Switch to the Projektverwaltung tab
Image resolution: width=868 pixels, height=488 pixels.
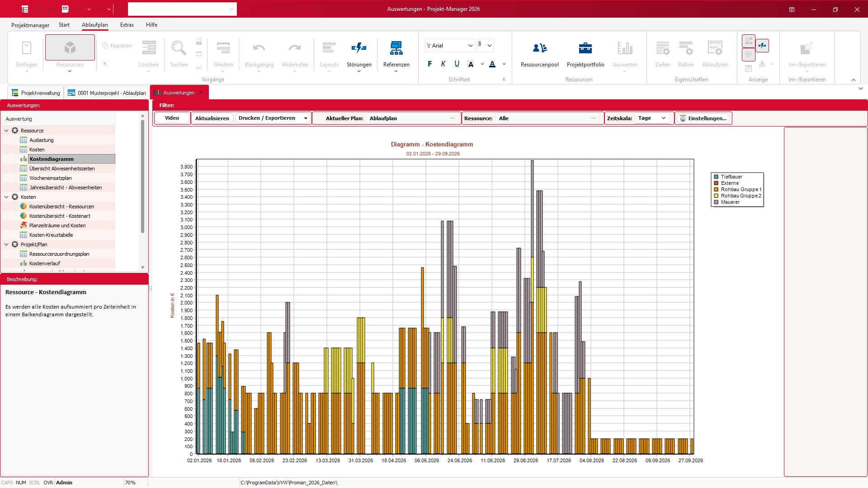click(x=36, y=93)
